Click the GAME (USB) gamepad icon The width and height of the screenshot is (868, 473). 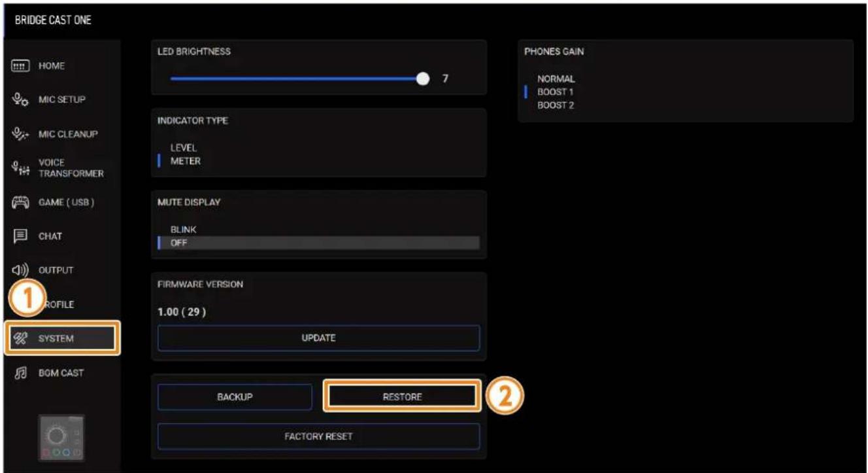[x=20, y=203]
